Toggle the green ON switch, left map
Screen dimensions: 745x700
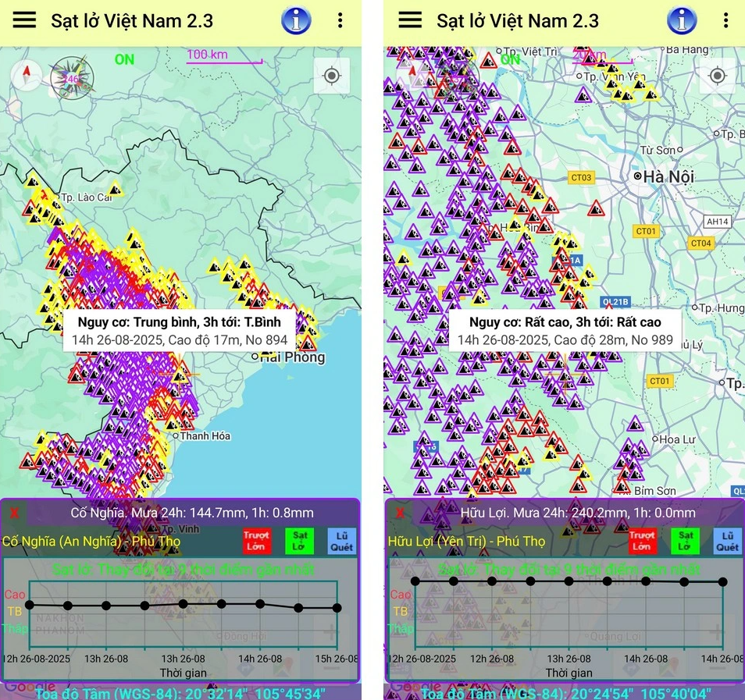click(124, 60)
